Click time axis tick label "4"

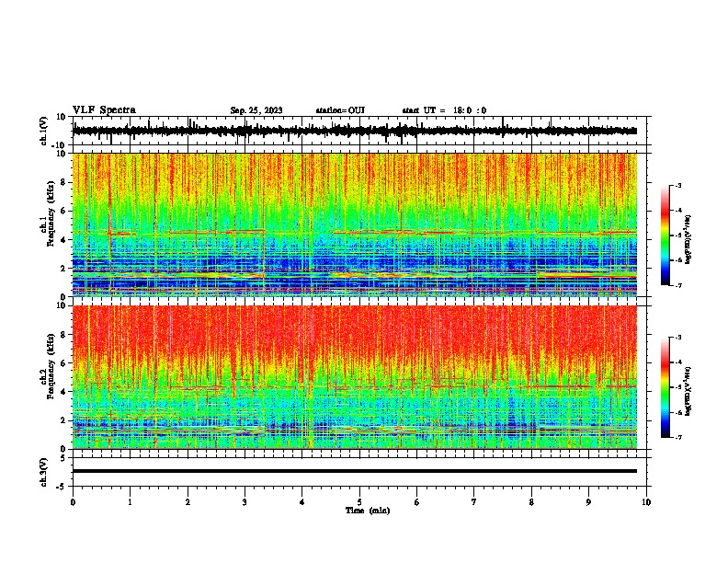click(302, 502)
